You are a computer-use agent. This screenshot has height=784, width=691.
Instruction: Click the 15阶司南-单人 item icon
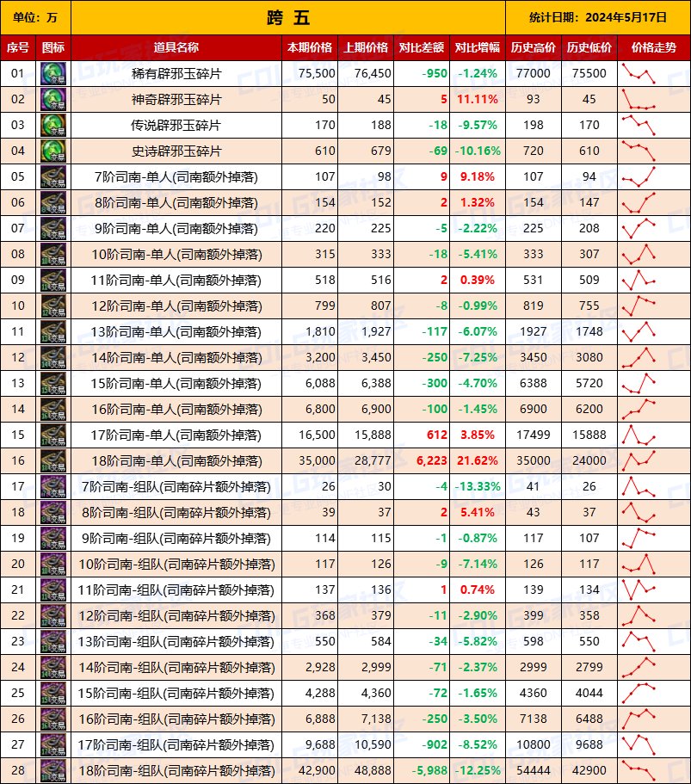[53, 384]
